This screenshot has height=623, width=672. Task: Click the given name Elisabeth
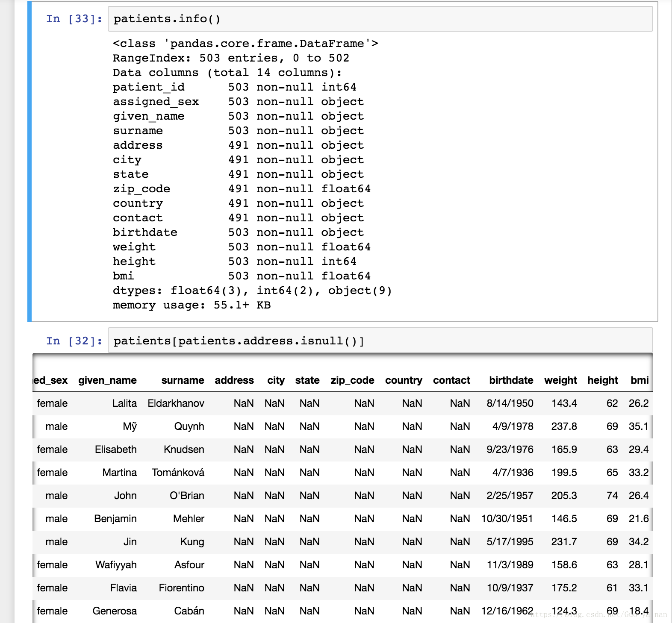[x=115, y=450]
